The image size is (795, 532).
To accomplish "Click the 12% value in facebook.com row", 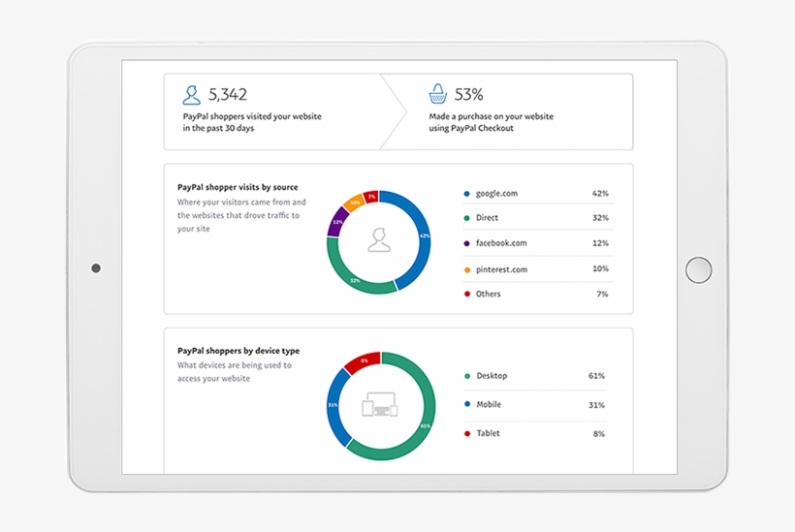I will coord(600,243).
